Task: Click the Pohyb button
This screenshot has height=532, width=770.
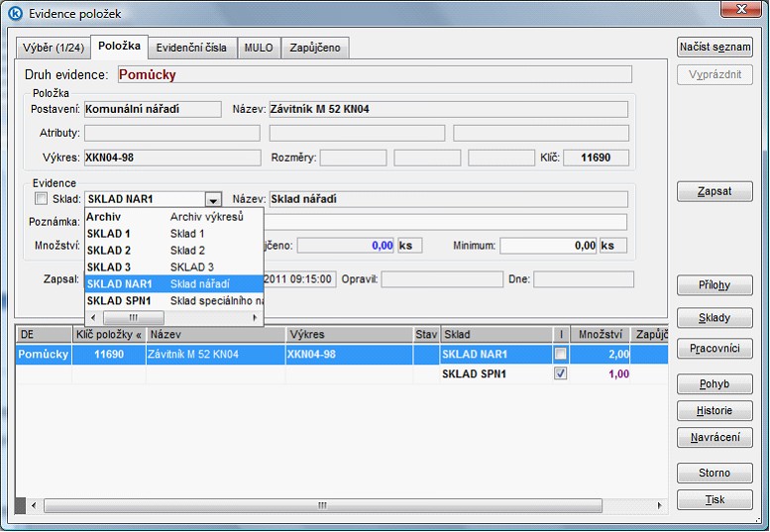Action: (715, 383)
